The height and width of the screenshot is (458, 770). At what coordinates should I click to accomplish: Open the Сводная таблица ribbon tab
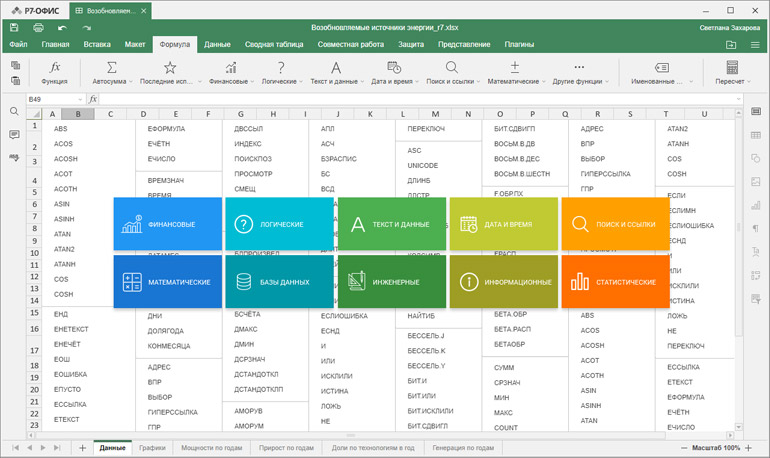click(275, 45)
